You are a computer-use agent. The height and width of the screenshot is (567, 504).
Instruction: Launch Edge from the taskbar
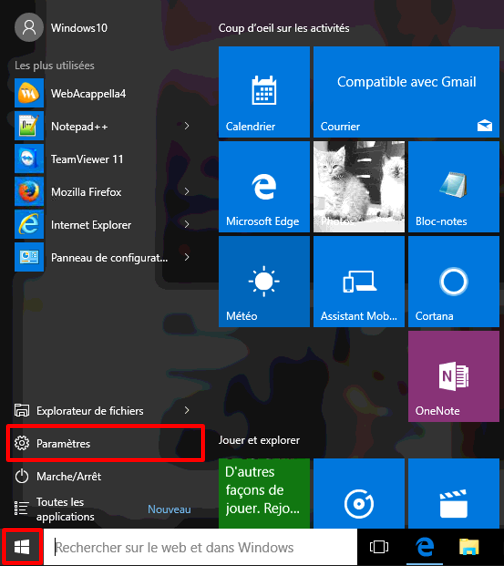424,547
